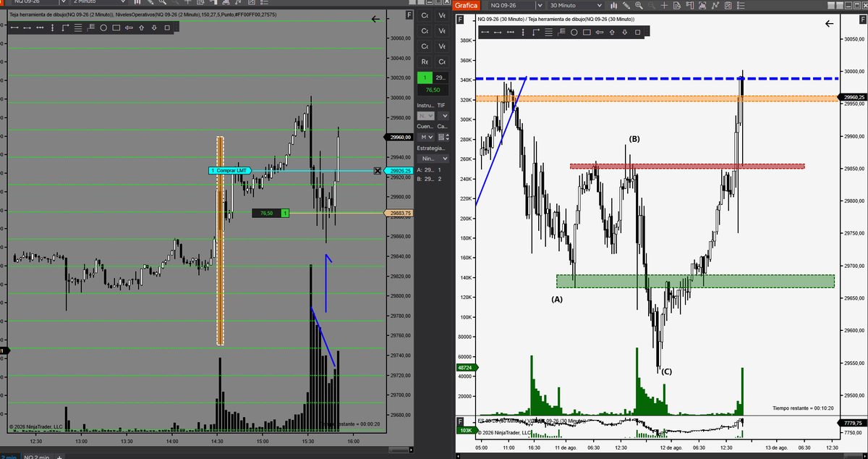Choose the up arrow marker on 30-minute chart
The width and height of the screenshot is (868, 459).
tap(611, 32)
